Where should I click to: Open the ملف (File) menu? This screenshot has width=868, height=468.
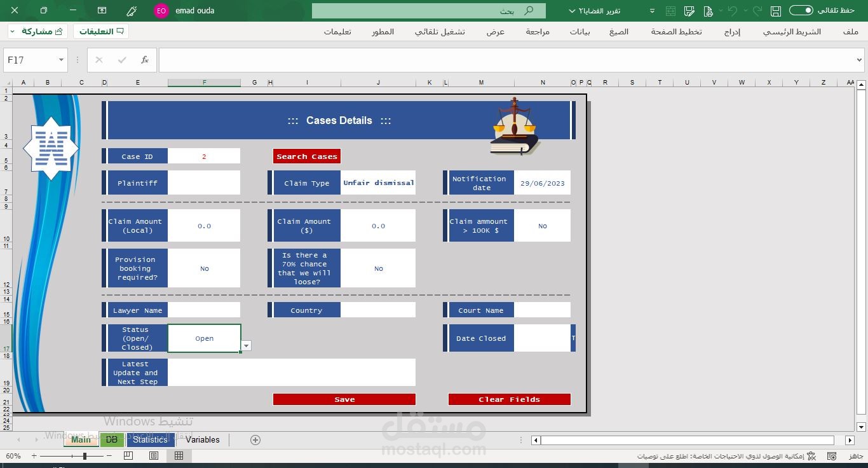coord(851,32)
